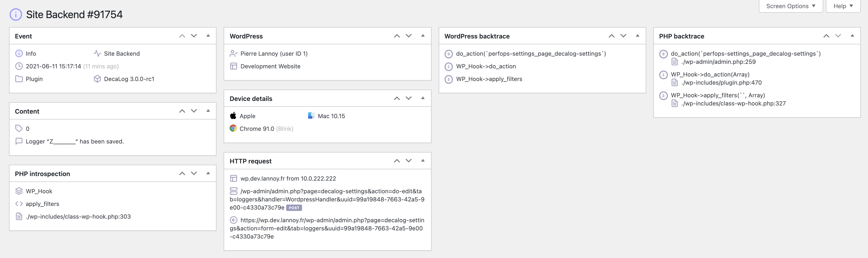This screenshot has width=868, height=258.
Task: Click the file icon beside class-wp-hook.php:303
Action: pos(19,217)
